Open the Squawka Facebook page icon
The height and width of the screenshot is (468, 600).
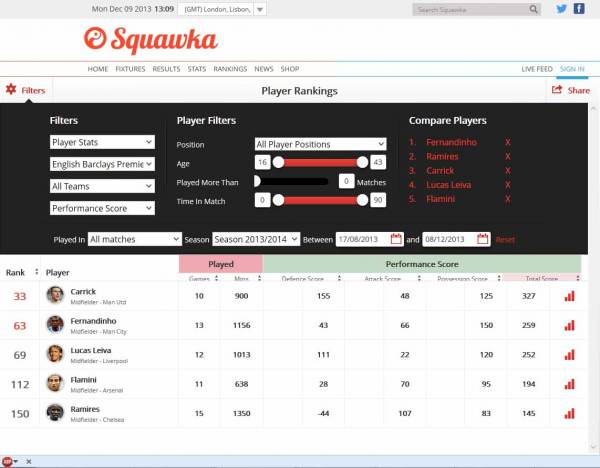pyautogui.click(x=579, y=9)
